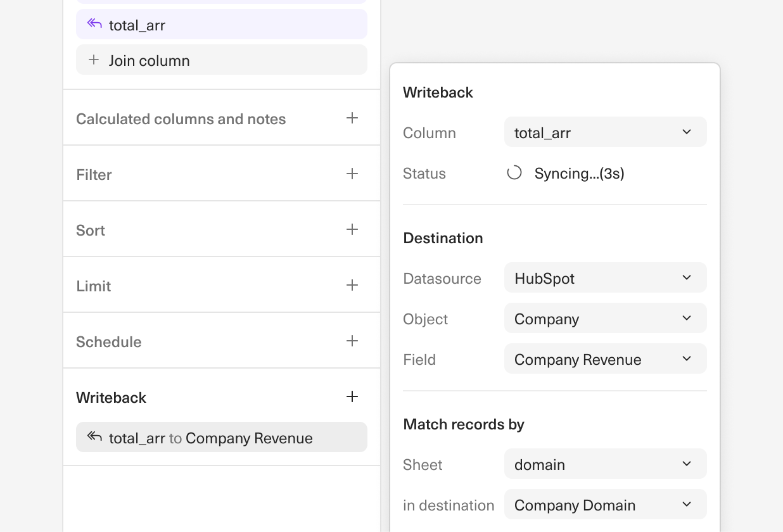Viewport: 783px width, 532px height.
Task: Select the total_arr to Company Revenue writeback entry
Action: [x=222, y=437]
